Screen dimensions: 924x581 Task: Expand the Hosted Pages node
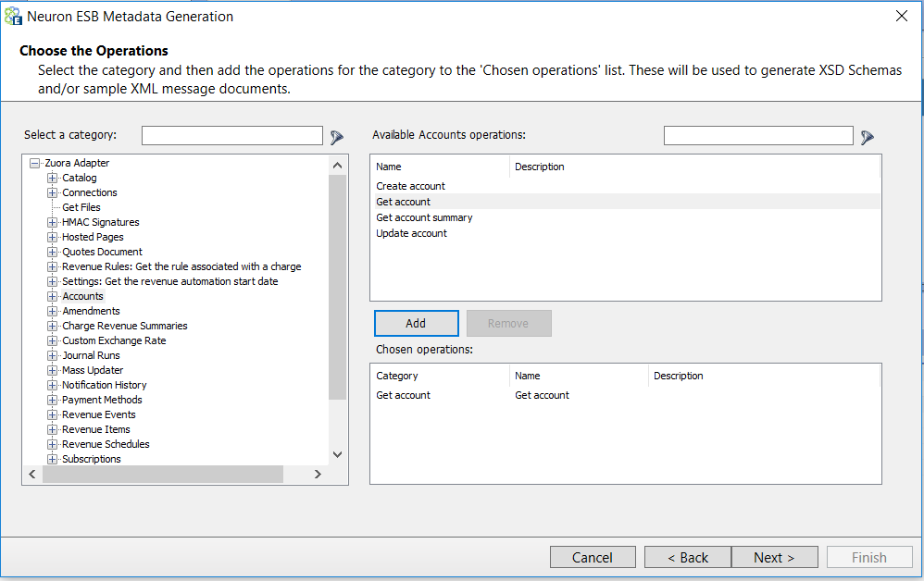tap(53, 237)
